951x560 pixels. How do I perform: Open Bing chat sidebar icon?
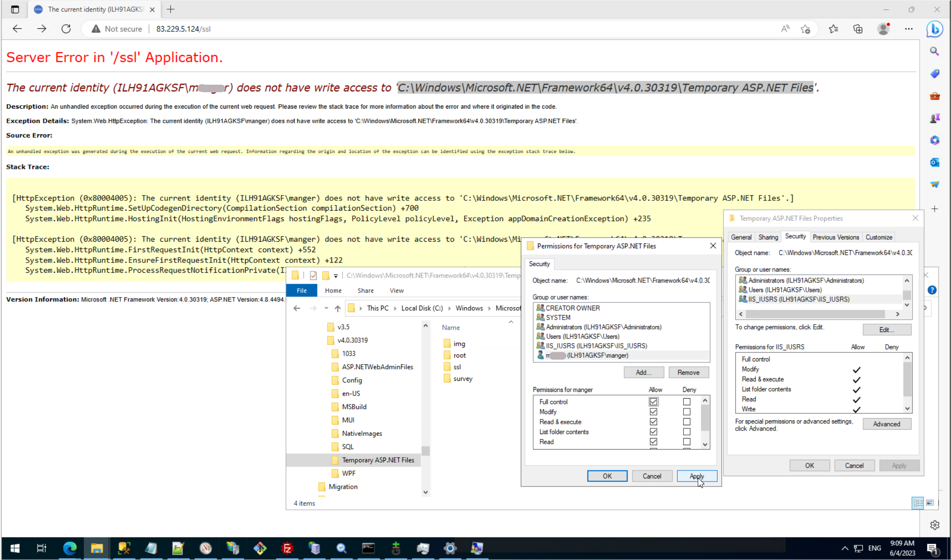tap(935, 29)
